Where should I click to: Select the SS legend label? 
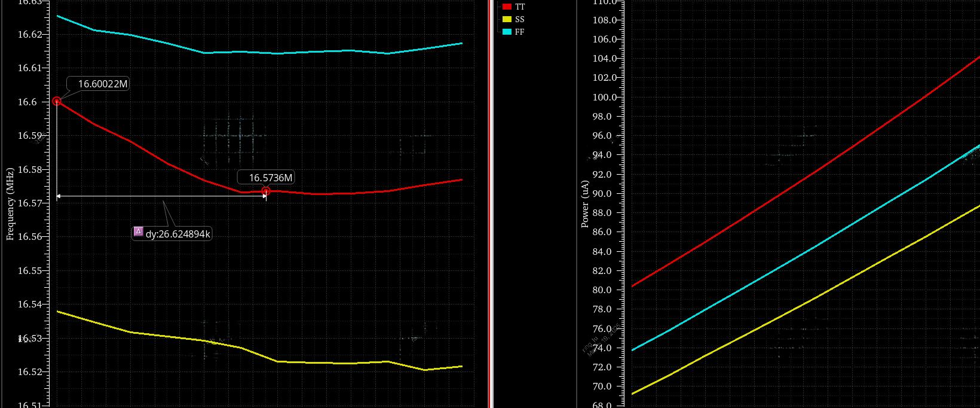point(520,19)
